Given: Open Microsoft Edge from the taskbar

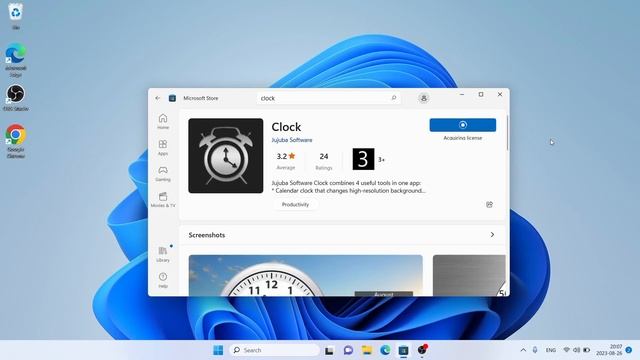Looking at the screenshot, I should tap(385, 350).
